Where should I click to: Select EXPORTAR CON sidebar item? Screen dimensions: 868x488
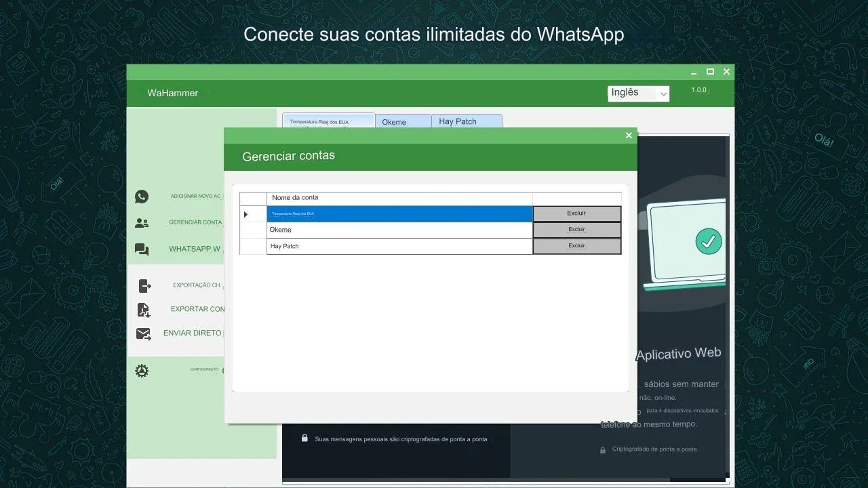[x=197, y=309]
